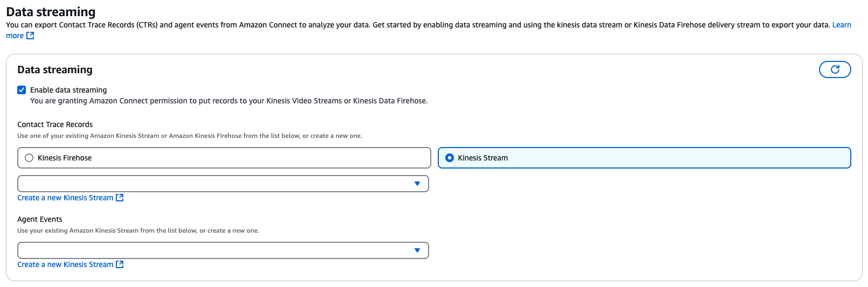Follow the "more" link below the description
Viewport: 868px width, 287px height.
[x=15, y=36]
